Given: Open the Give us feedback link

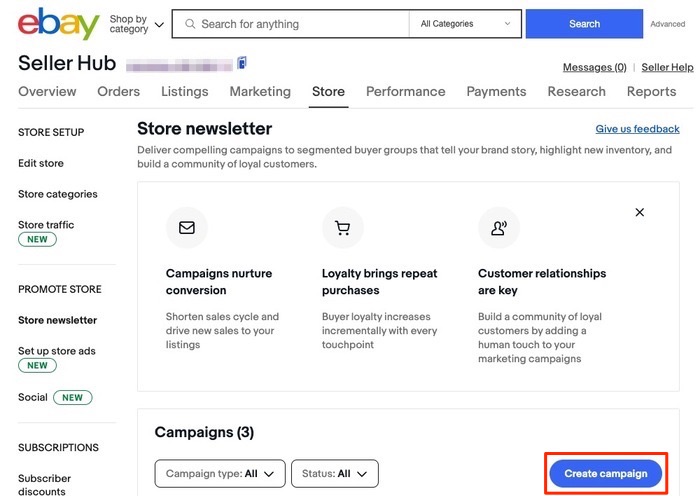Looking at the screenshot, I should tap(637, 129).
